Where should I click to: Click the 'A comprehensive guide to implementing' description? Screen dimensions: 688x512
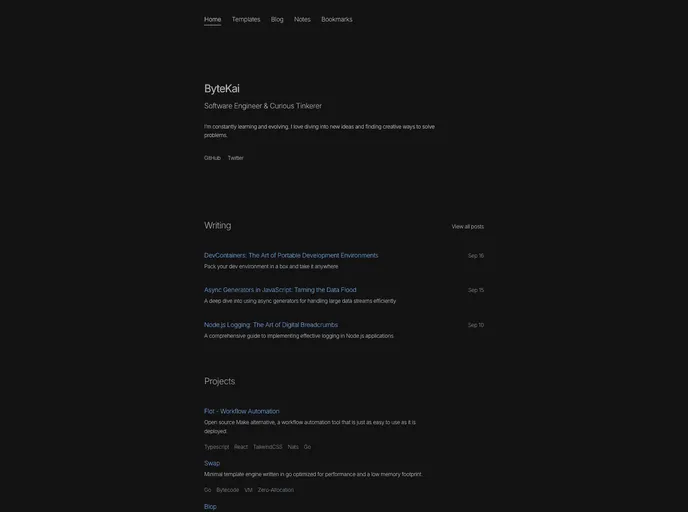coord(299,336)
